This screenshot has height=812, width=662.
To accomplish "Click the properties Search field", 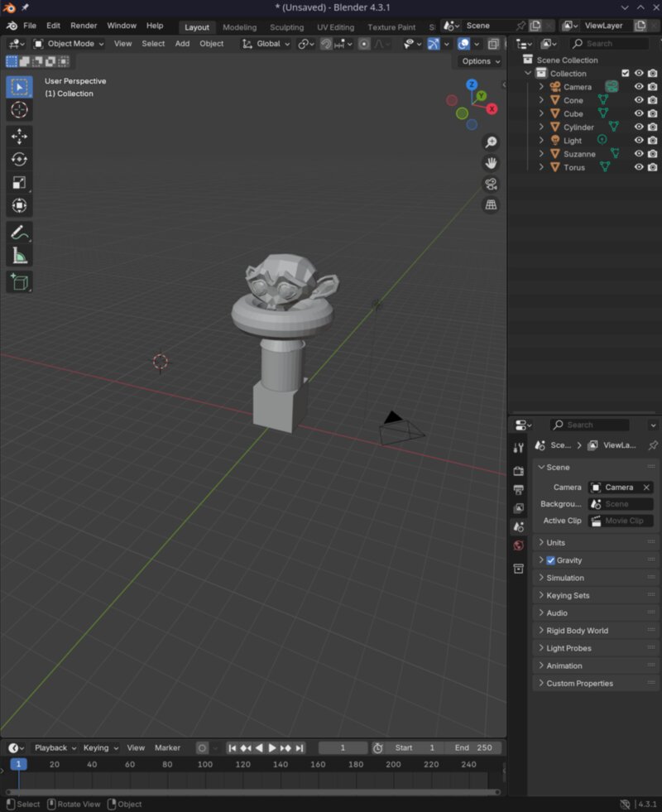I will coord(589,425).
